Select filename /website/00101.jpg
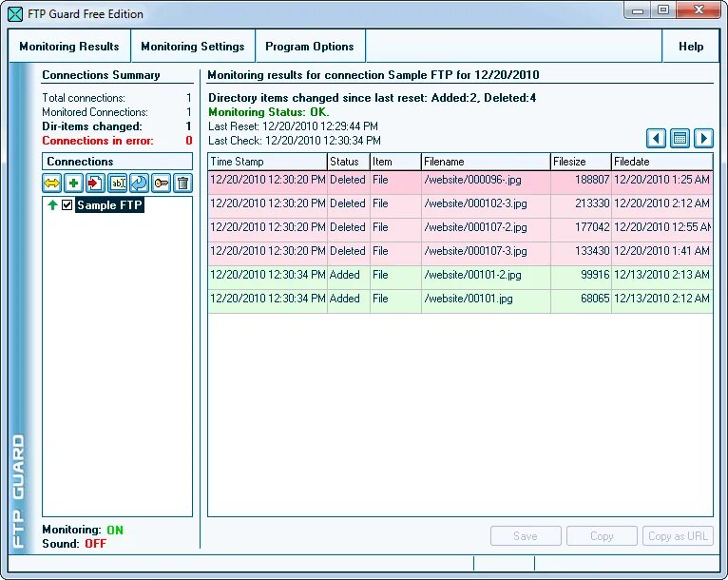The image size is (728, 580). tap(469, 299)
